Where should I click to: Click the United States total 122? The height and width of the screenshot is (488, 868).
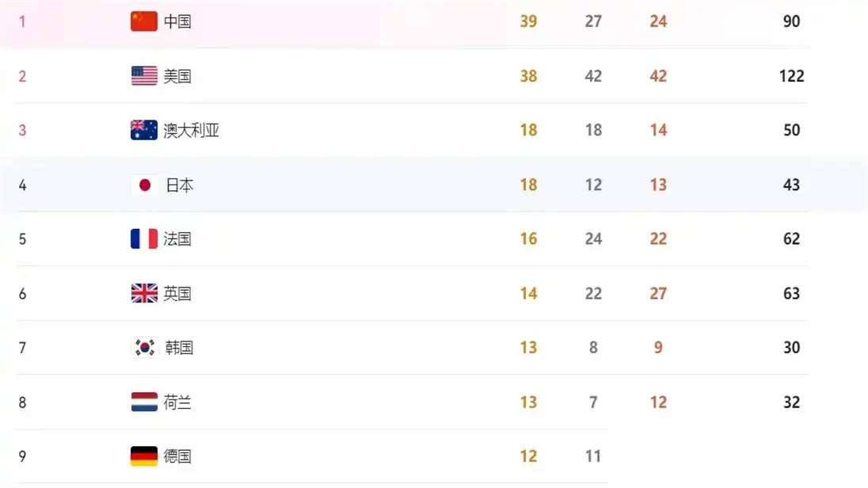tap(792, 76)
